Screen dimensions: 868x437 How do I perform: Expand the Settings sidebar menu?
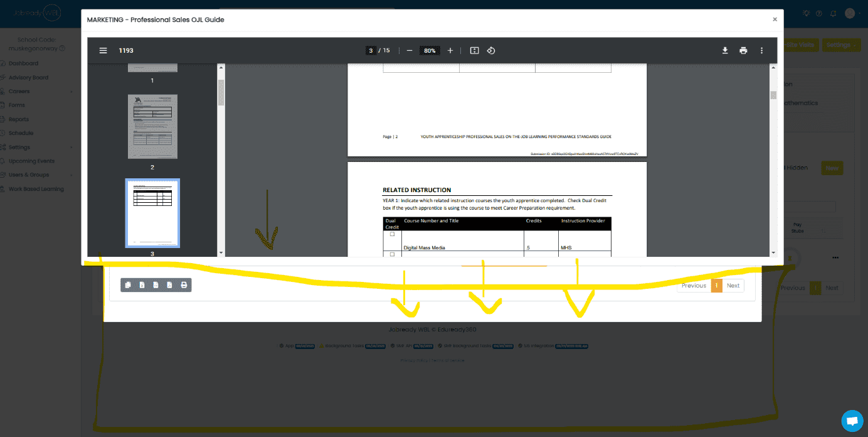tap(36, 148)
